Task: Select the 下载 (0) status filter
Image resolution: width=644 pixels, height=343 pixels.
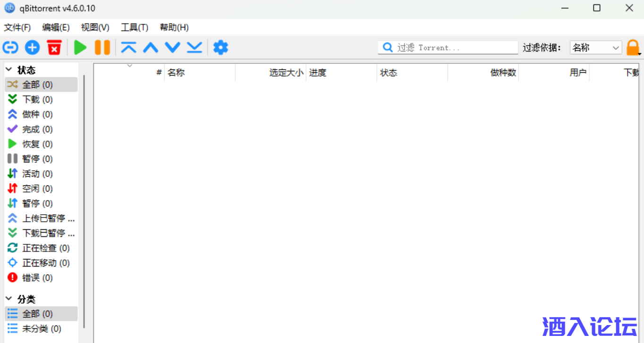Action: [37, 100]
